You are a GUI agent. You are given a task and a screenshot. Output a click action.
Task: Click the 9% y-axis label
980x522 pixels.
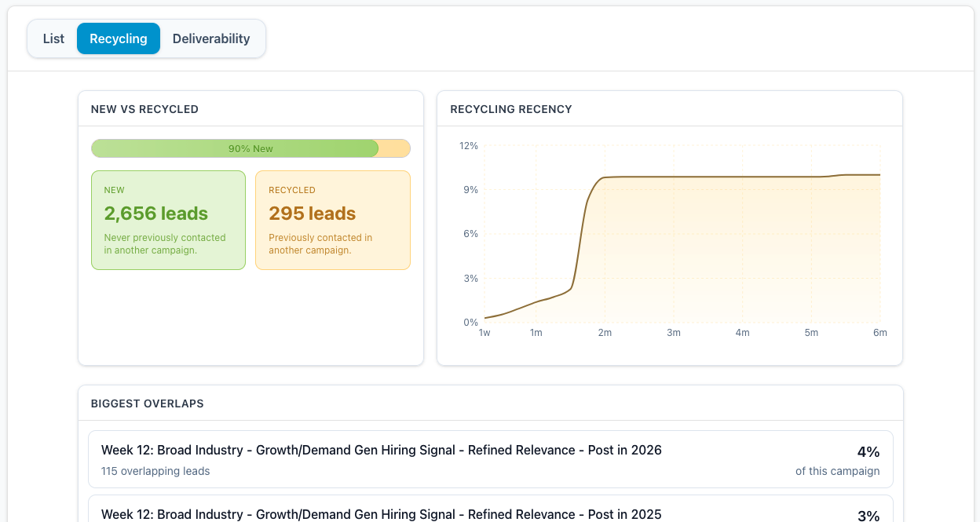471,190
